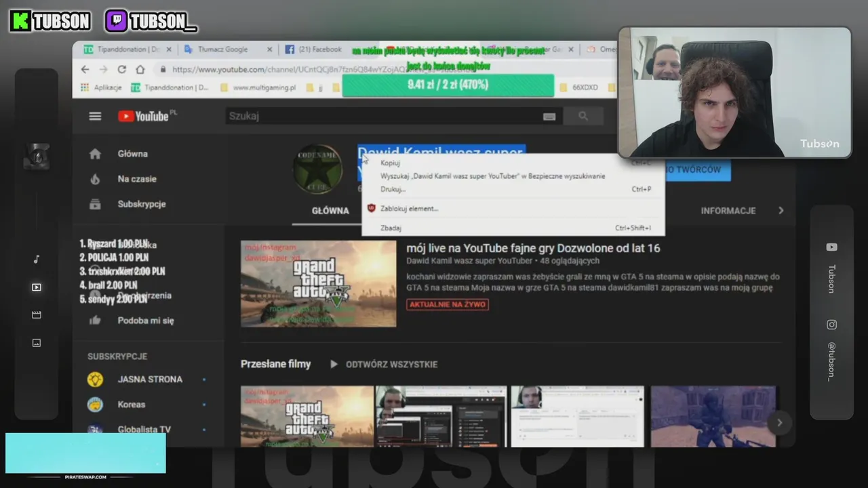Open the JASNA STRONA subscription
This screenshot has height=488, width=868.
149,380
